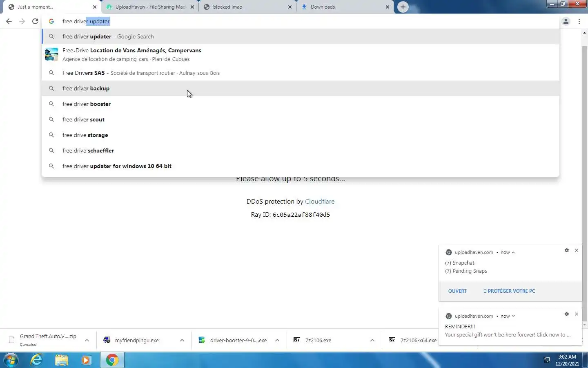Click the network tray icon

(x=547, y=360)
